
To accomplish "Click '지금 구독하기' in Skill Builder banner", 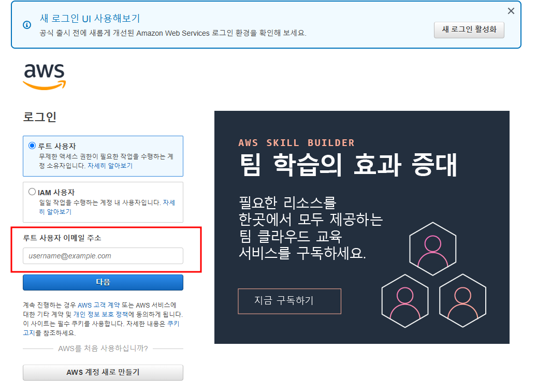I will (x=289, y=301).
